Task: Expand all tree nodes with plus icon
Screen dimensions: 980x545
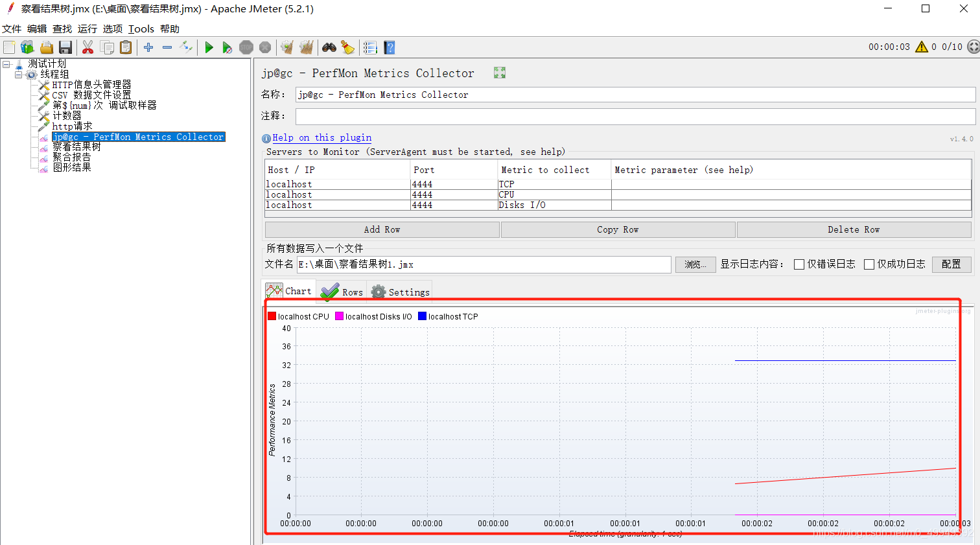Action: click(148, 47)
